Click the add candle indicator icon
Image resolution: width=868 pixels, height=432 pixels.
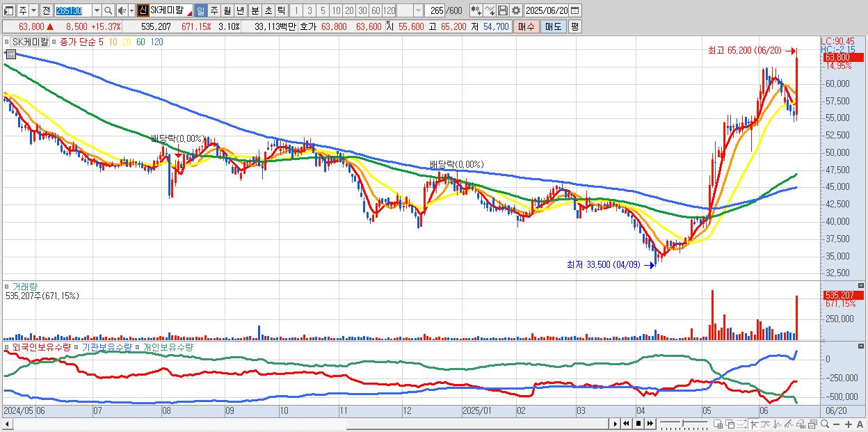tap(476, 10)
